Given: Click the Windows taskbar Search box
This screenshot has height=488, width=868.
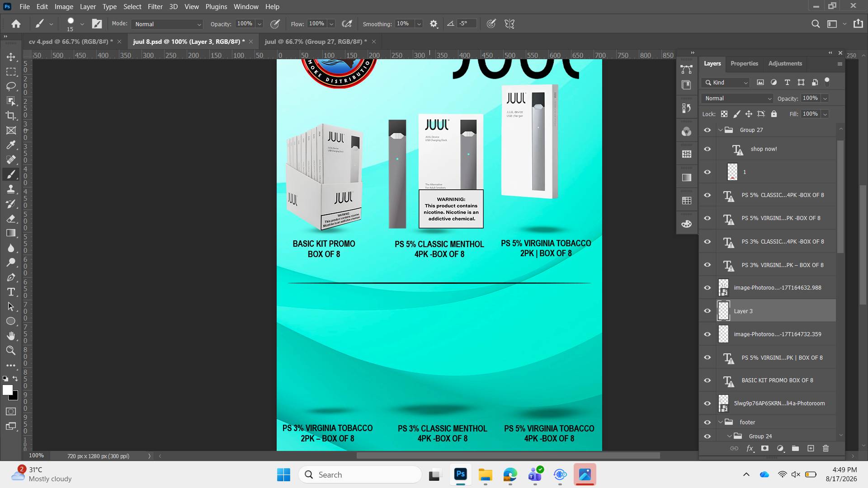Looking at the screenshot, I should (360, 475).
